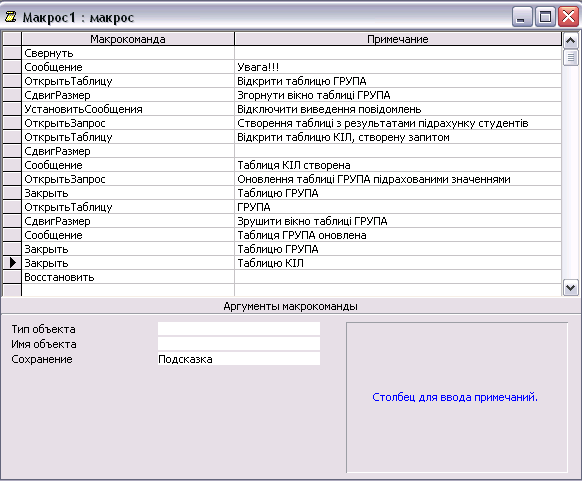
Task: Click the Тип объекта argument field
Action: [239, 329]
